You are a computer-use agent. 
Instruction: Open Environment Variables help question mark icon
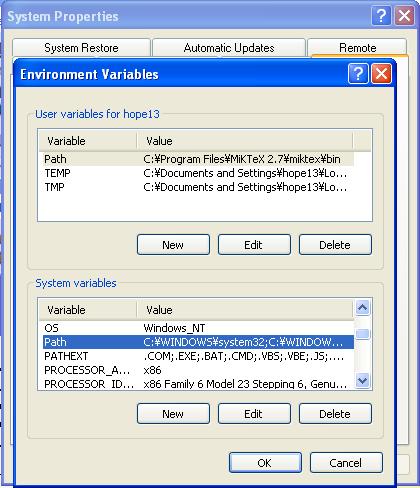point(358,74)
